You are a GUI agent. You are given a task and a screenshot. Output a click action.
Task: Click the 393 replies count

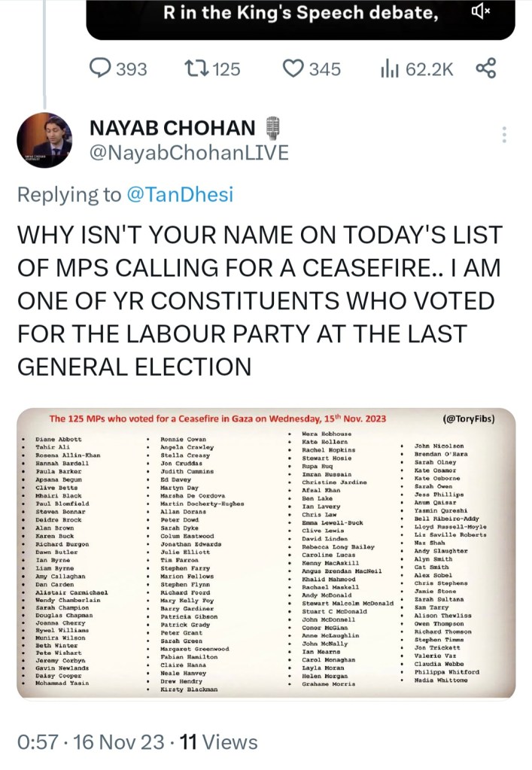132,69
